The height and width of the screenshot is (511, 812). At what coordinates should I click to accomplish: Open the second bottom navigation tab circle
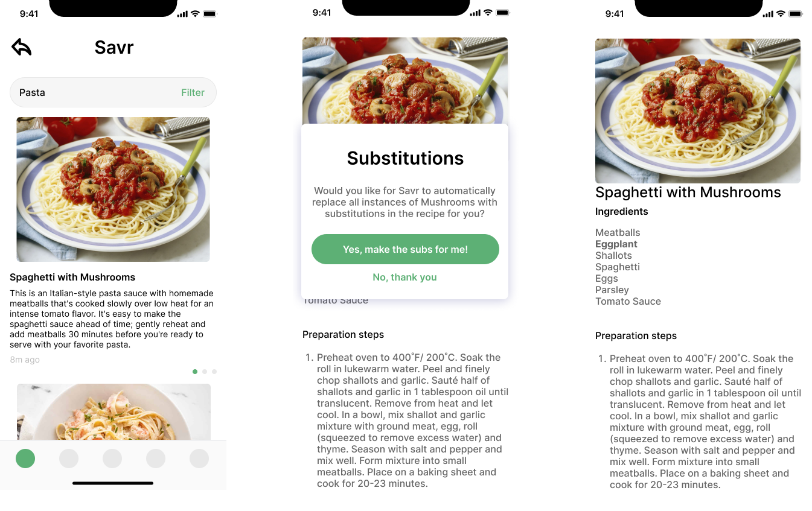(69, 459)
